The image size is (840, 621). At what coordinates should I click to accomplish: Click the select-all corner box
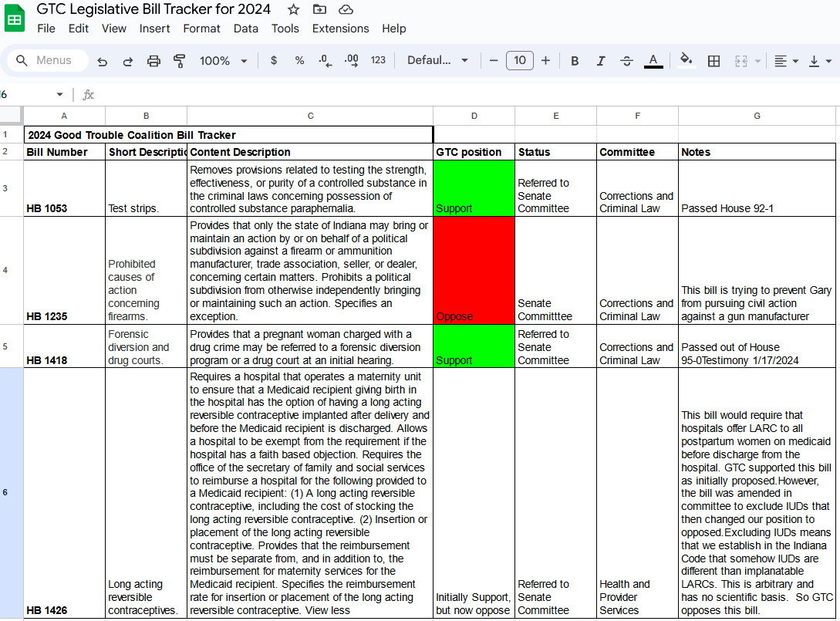click(12, 115)
